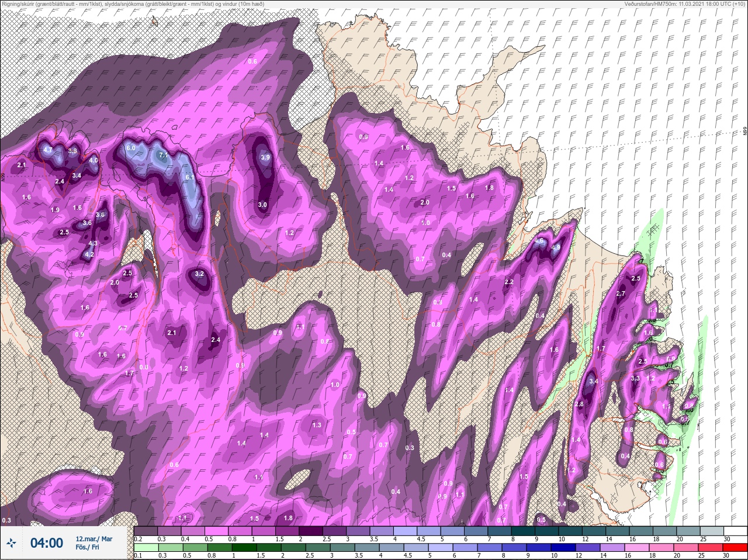Click the 4.0 precipitation value on the map
The height and width of the screenshot is (560, 748).
coord(93,160)
